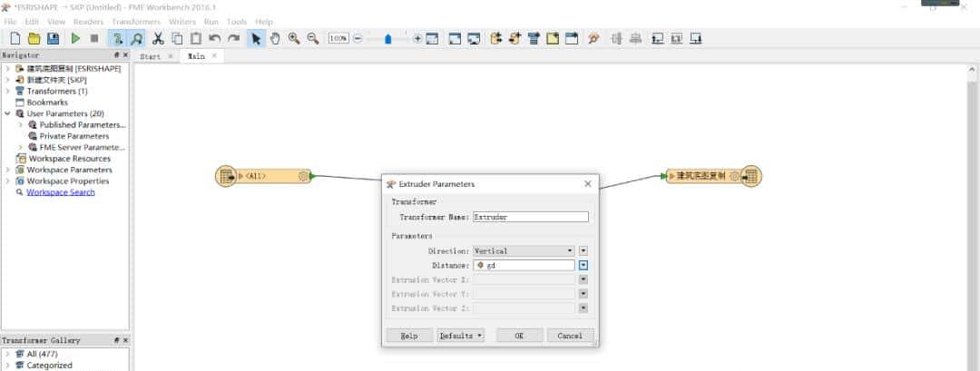
Task: Expand the Transformers (1) tree node
Action: click(7, 92)
